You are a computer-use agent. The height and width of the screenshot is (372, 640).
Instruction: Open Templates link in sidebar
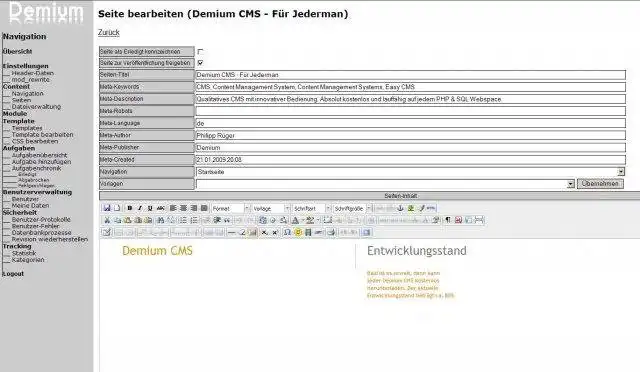click(x=27, y=128)
